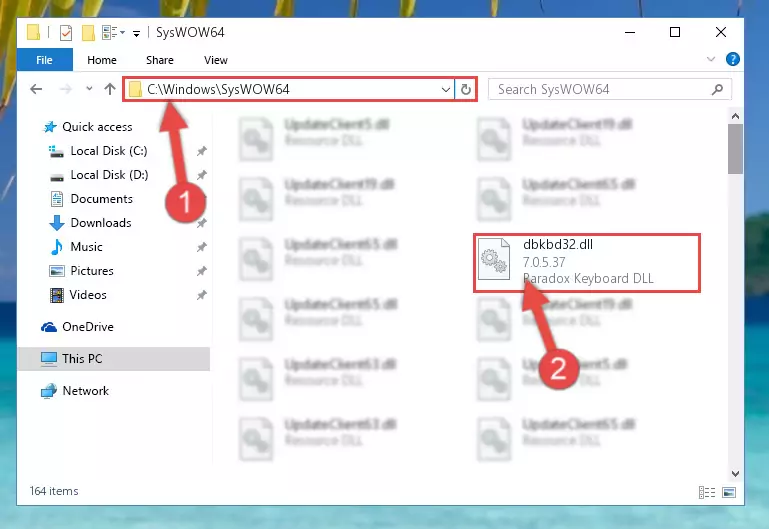
Task: Click the dbkbd32.dll gear file icon
Action: click(x=494, y=259)
